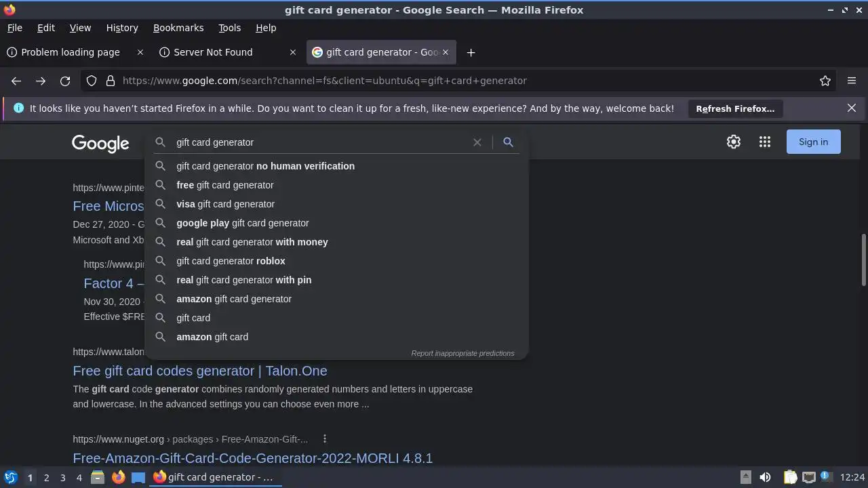Submit search with blue magnifier icon
The height and width of the screenshot is (488, 868).
pos(508,142)
